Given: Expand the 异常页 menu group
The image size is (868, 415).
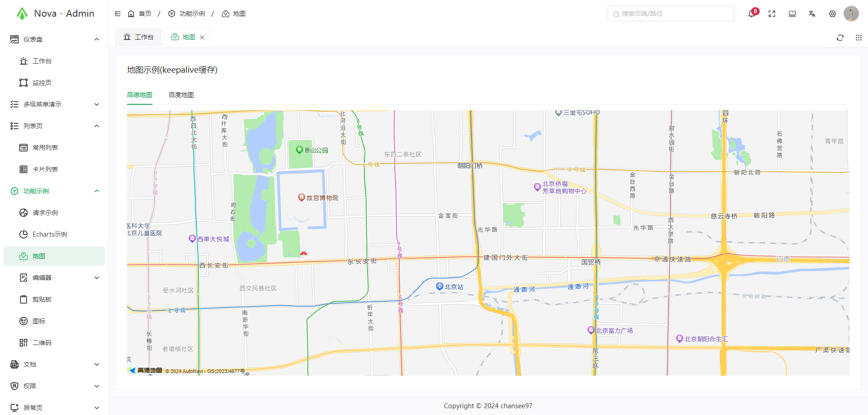Looking at the screenshot, I should pyautogui.click(x=54, y=407).
